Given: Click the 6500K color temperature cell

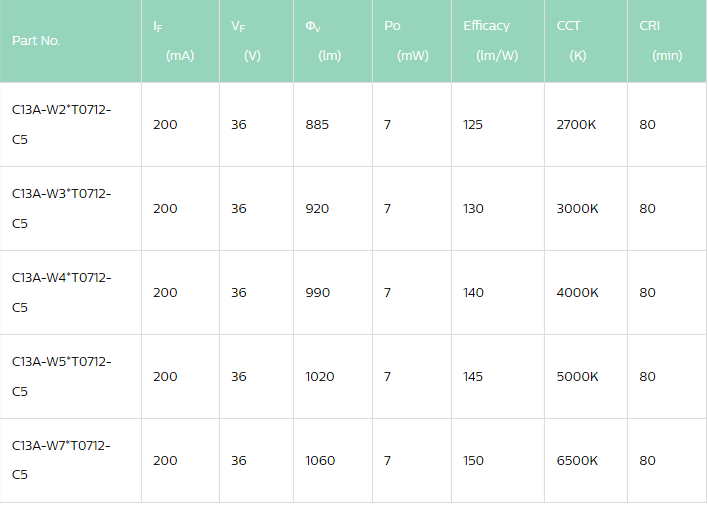Looking at the screenshot, I should (x=577, y=461).
